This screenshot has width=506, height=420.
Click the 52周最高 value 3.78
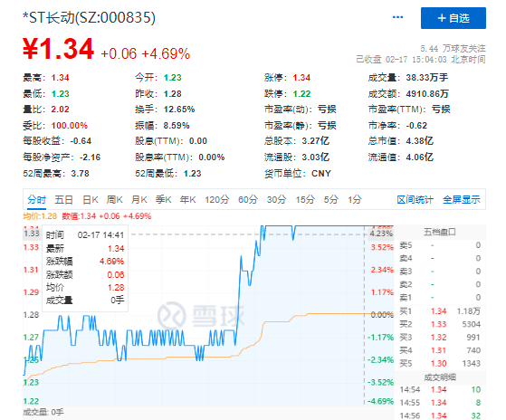coord(80,174)
